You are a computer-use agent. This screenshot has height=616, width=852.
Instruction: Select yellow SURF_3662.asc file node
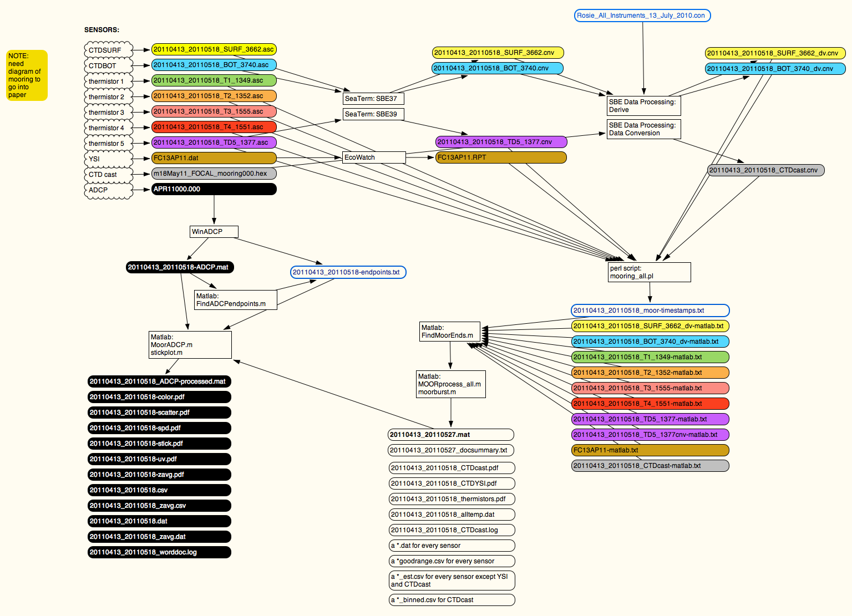[x=214, y=49]
